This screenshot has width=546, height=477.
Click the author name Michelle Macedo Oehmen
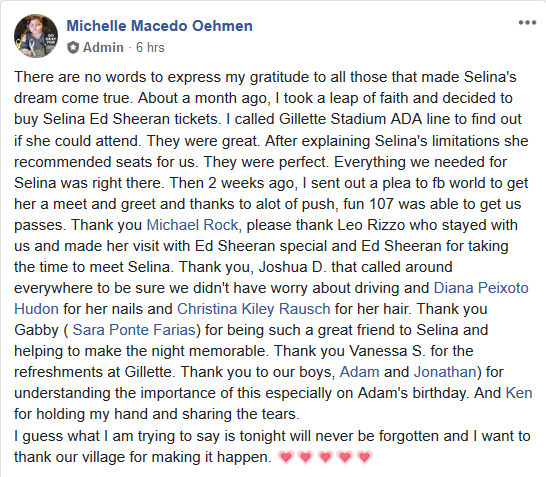[159, 26]
